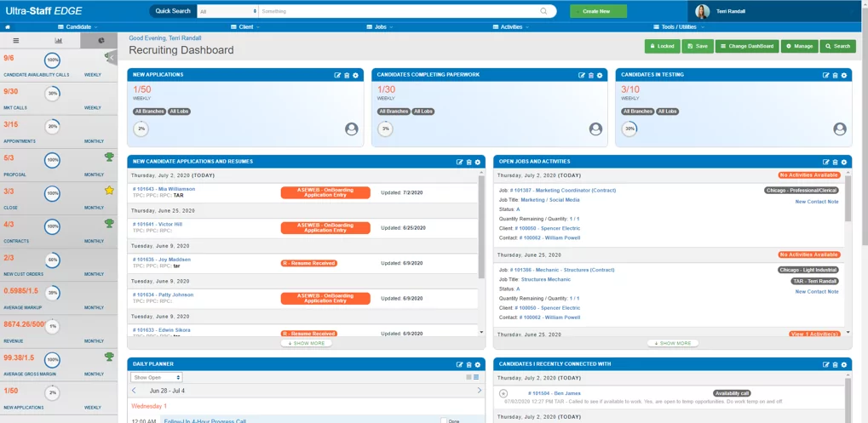Click the star circle icon beside Ben James
Image resolution: width=868 pixels, height=423 pixels.
(x=503, y=394)
